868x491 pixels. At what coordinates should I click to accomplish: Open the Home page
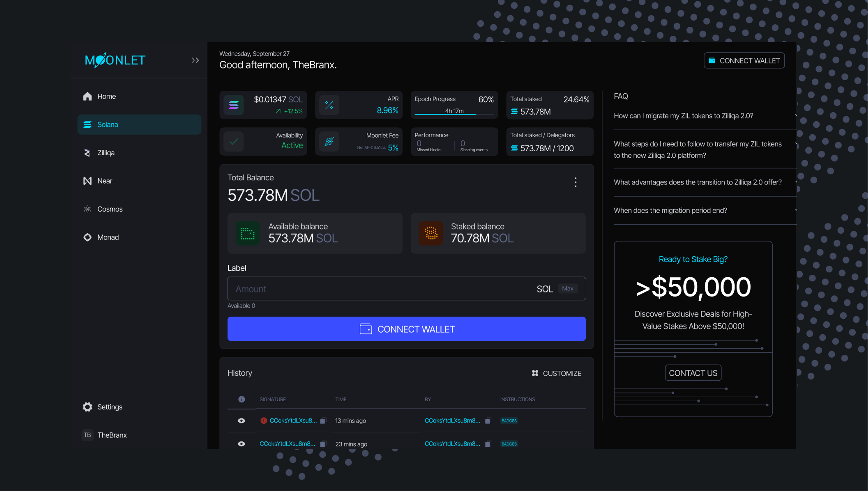[139, 96]
